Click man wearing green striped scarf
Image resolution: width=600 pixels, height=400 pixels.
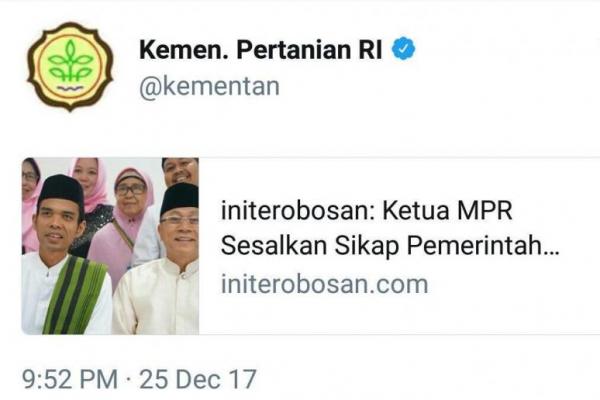pyautogui.click(x=63, y=256)
